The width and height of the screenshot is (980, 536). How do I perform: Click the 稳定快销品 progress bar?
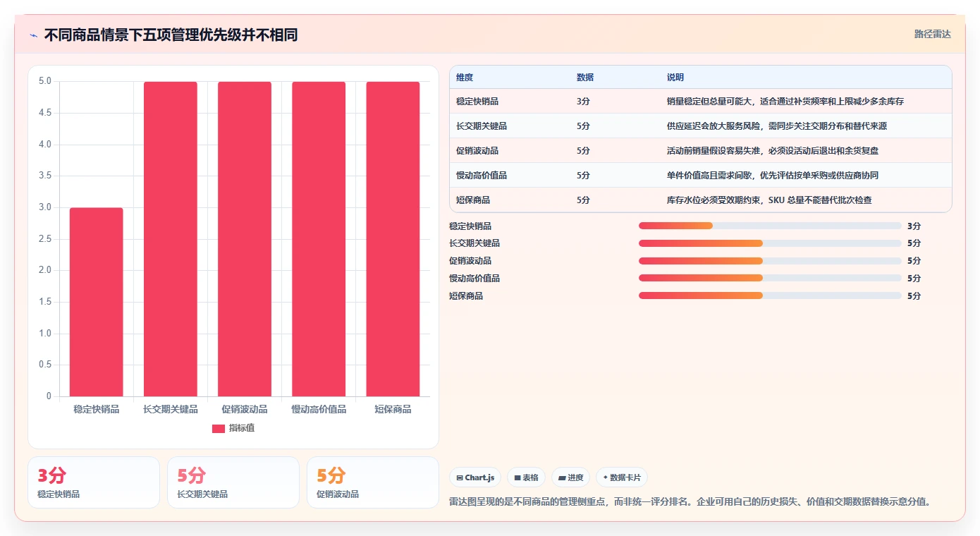click(770, 226)
